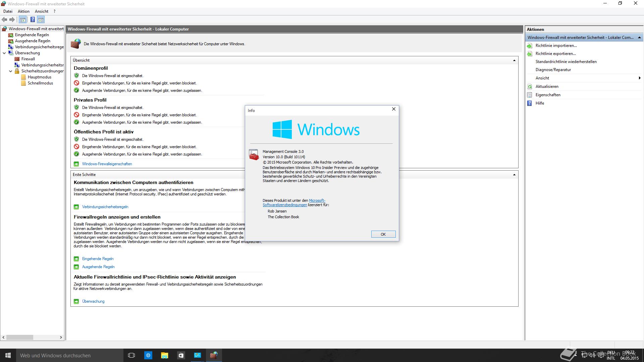
Task: Click the Back arrow toolbar icon
Action: point(4,20)
